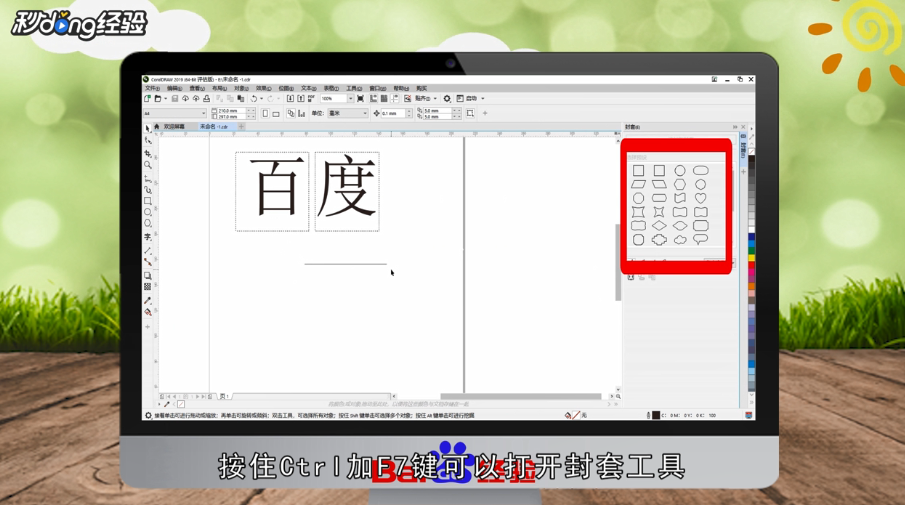Pick the blue swatch in color palette

pos(751,237)
